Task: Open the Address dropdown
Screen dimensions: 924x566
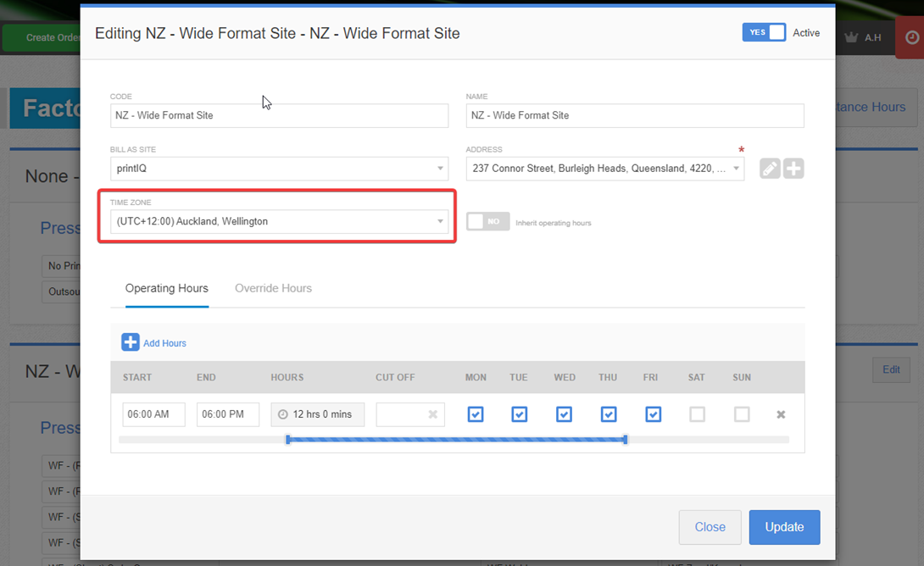Action: pos(605,169)
